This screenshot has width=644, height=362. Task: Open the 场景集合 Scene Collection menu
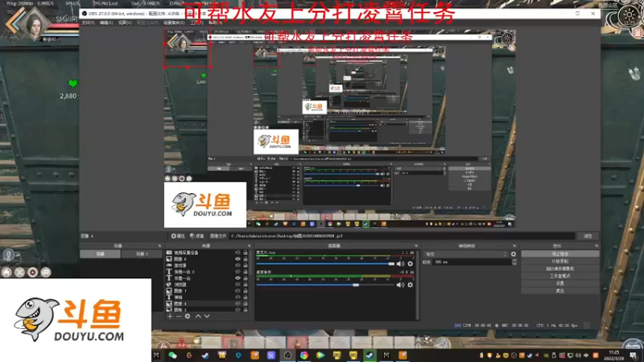pyautogui.click(x=174, y=23)
